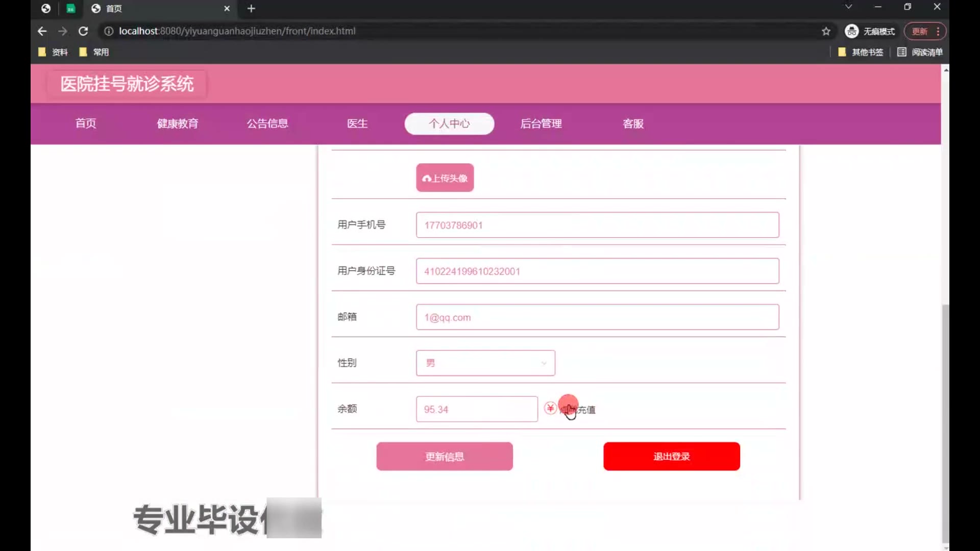The height and width of the screenshot is (551, 980).
Task: Click the bookmark star icon
Action: tap(826, 32)
